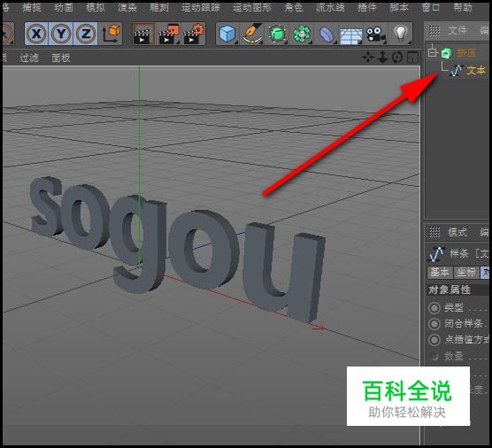This screenshot has height=448, width=492.
Task: Open the 运动跟踪 menu
Action: pyautogui.click(x=201, y=8)
